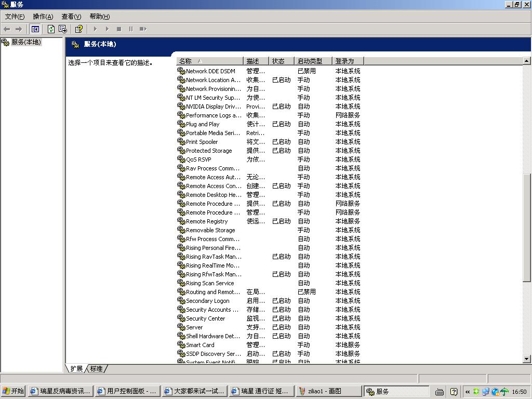Click the Export List toolbar icon

click(x=63, y=29)
